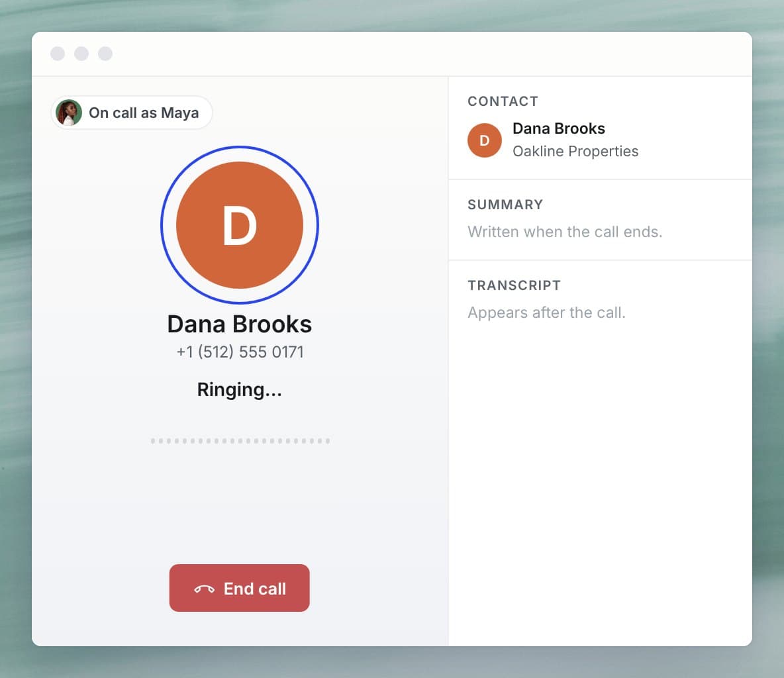
Task: Click the 'Dana Brooks' name in Contact panel
Action: tap(558, 128)
